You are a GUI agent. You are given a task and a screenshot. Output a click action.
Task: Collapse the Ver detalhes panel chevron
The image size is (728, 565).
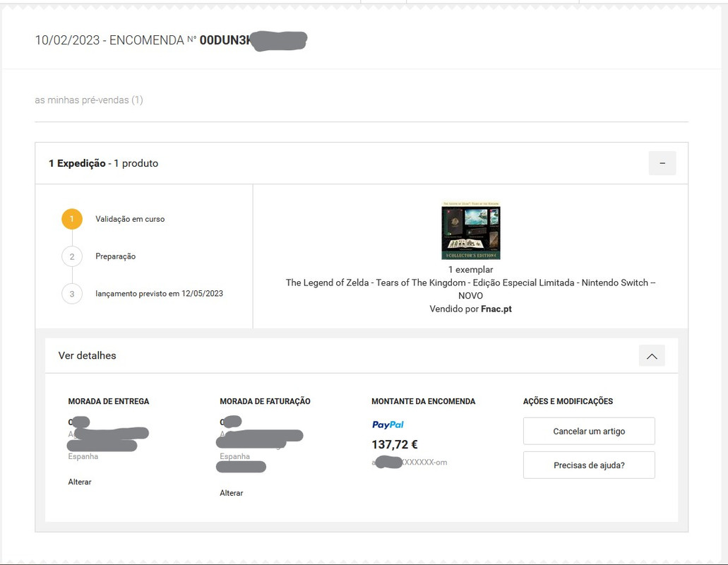(x=652, y=356)
